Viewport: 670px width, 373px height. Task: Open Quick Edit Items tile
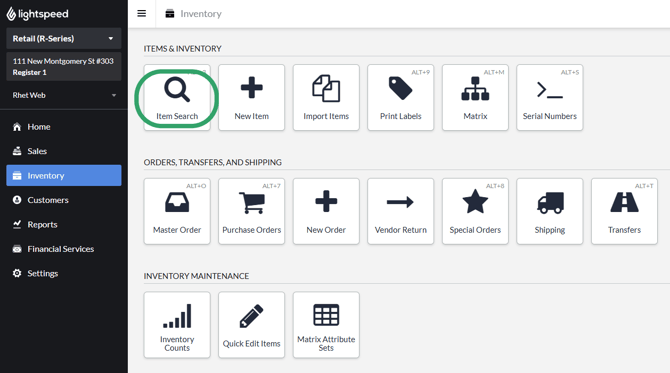tap(251, 325)
